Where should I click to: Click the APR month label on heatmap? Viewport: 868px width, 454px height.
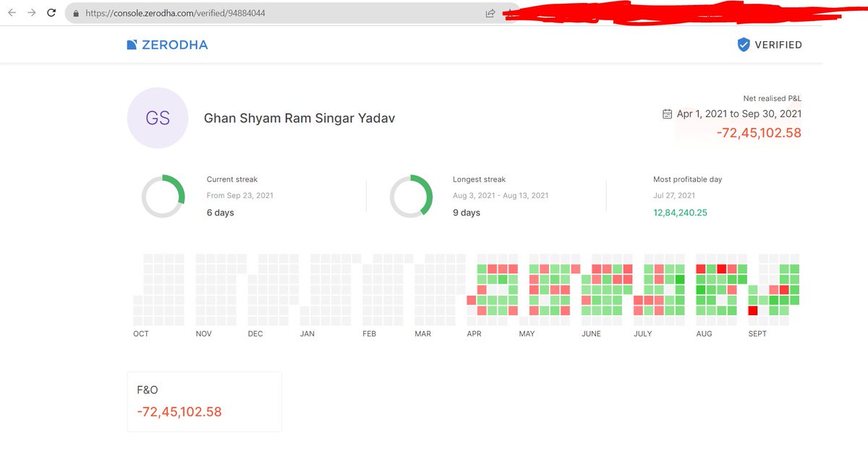(475, 334)
